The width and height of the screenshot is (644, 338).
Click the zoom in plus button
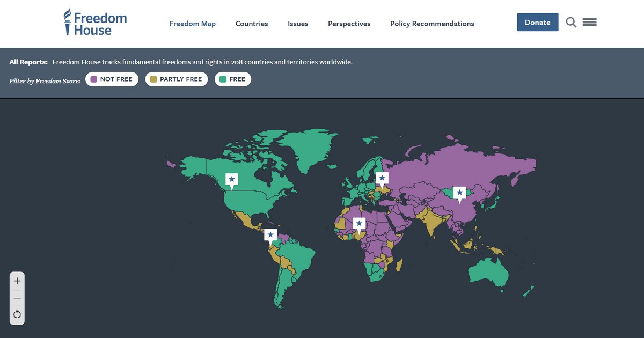17,281
